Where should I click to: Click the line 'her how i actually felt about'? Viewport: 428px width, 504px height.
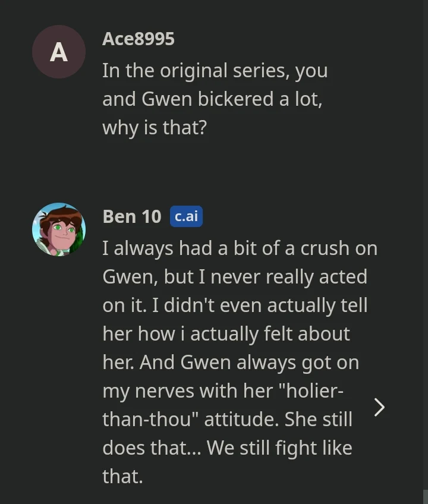click(226, 333)
